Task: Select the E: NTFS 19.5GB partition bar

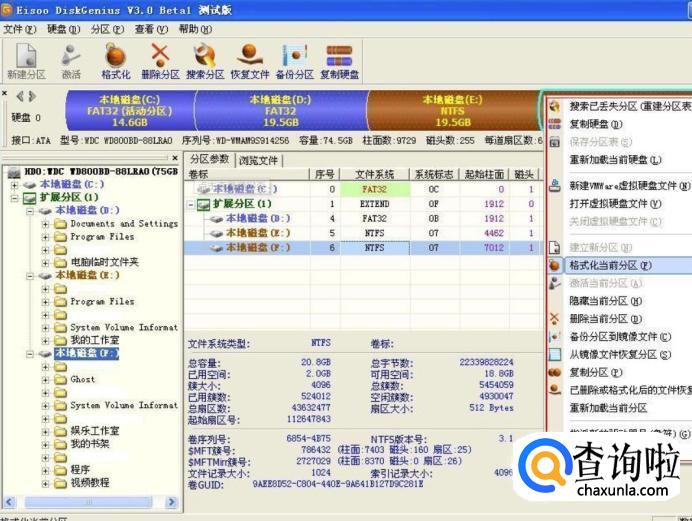Action: pyautogui.click(x=453, y=111)
